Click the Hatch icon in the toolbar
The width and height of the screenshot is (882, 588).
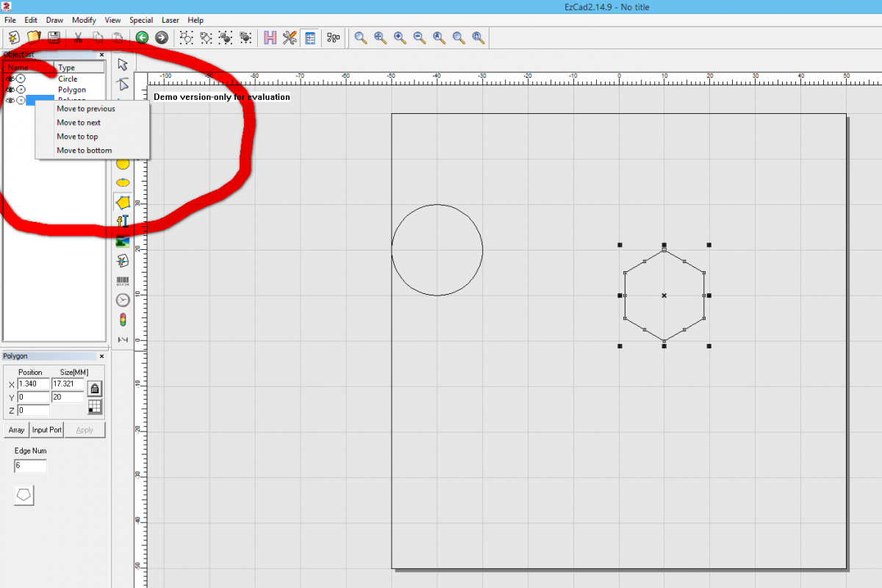coord(270,37)
